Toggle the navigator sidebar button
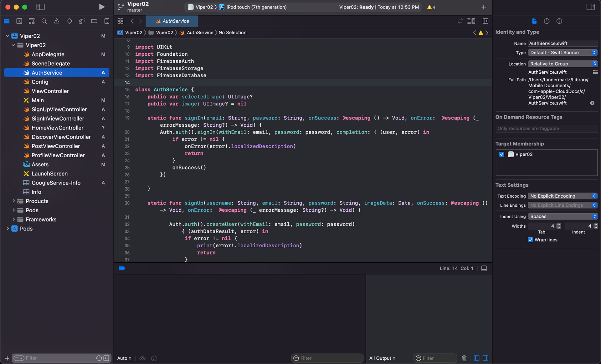Image resolution: width=601 pixels, height=364 pixels. point(40,7)
